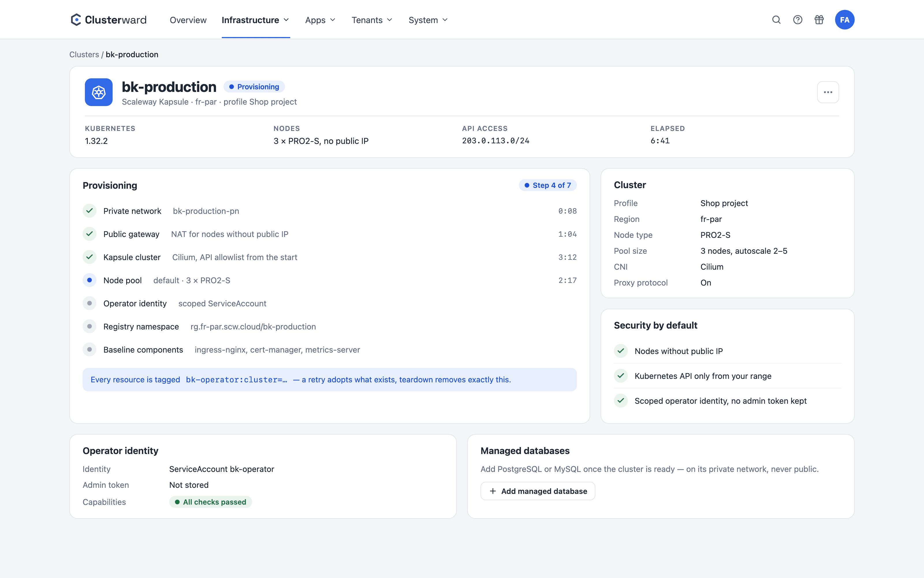Click the scoped ServiceAccount description

(222, 303)
